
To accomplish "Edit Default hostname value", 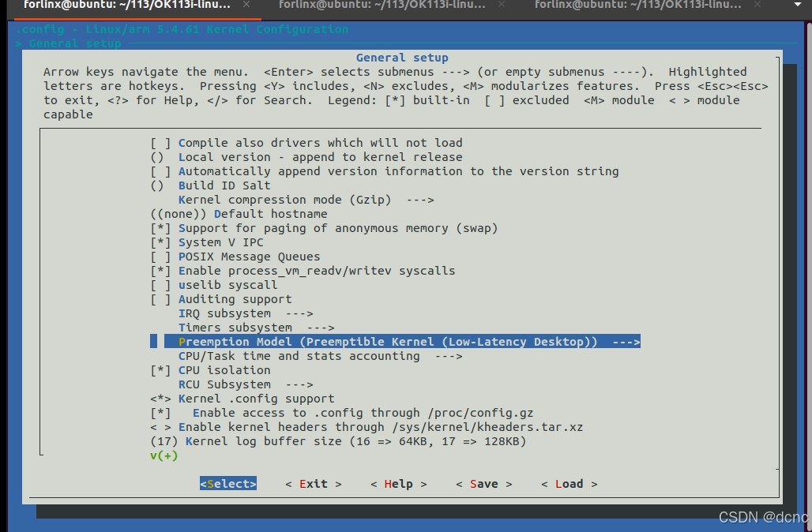I will coord(239,214).
